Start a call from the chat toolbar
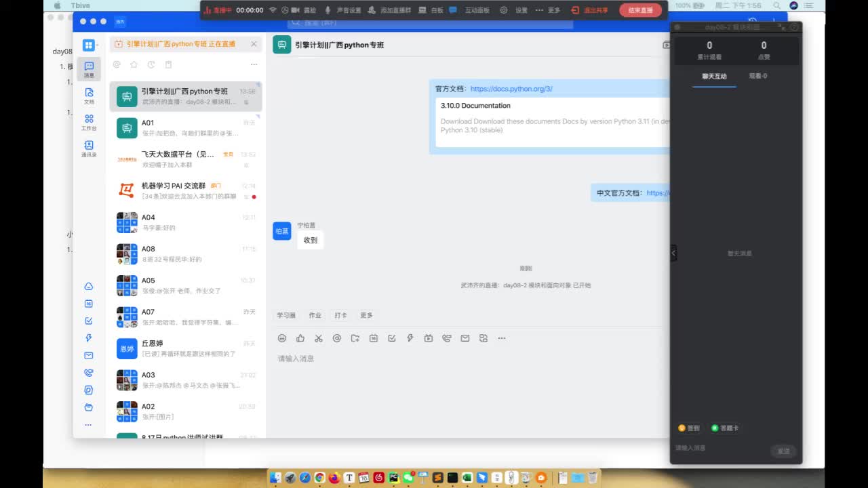868x488 pixels. (x=447, y=338)
